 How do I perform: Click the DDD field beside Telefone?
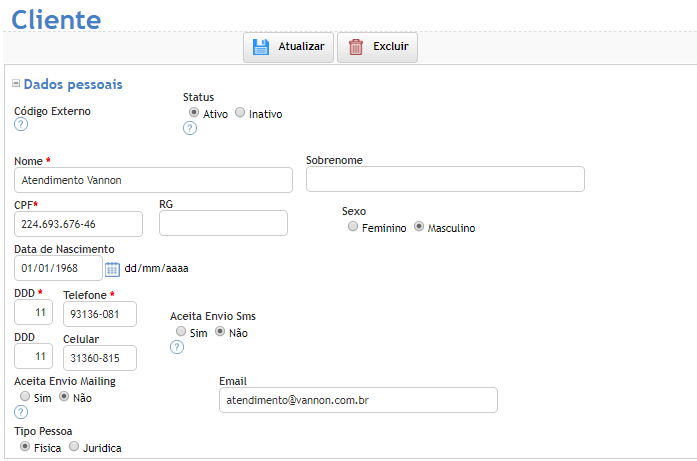(x=33, y=312)
